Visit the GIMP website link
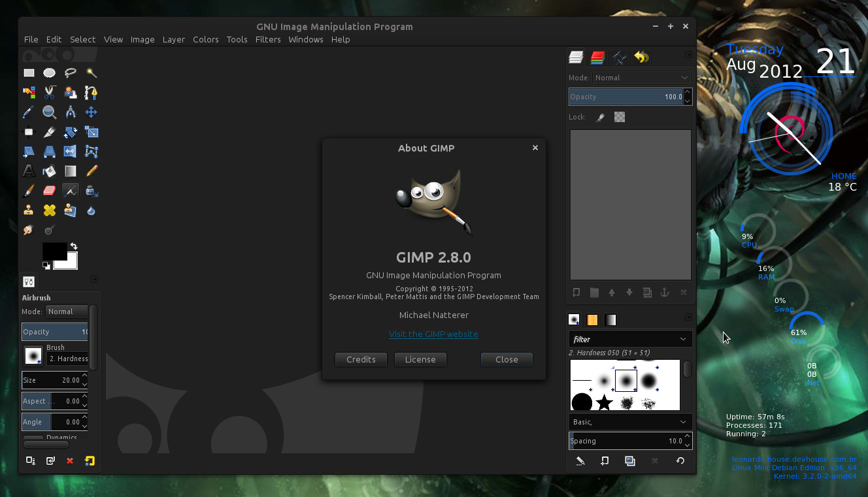868x497 pixels. 433,334
